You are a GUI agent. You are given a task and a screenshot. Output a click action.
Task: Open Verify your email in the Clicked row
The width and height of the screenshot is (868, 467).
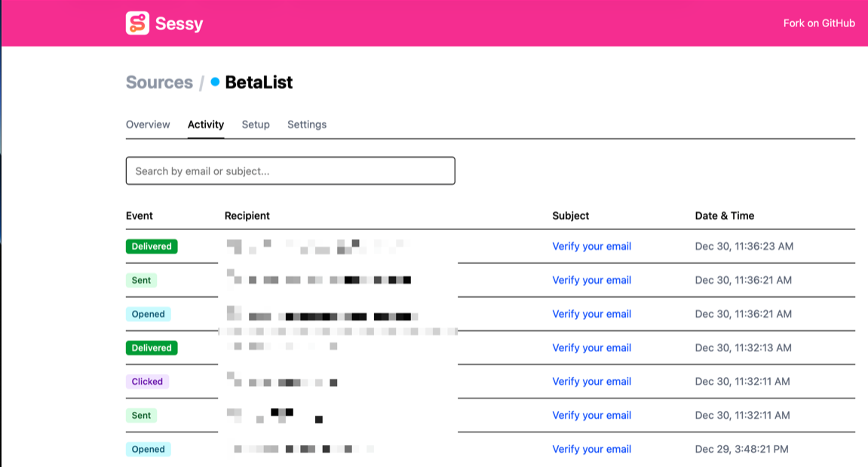point(591,382)
